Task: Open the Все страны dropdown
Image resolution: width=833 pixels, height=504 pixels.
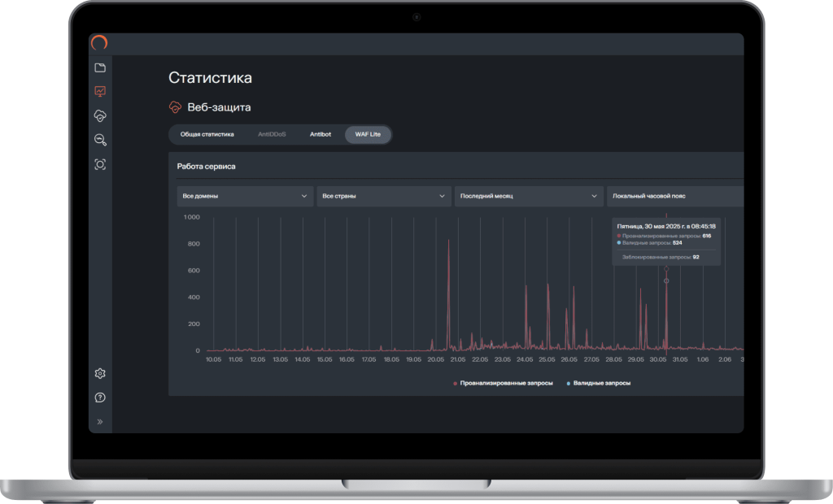Action: (384, 196)
